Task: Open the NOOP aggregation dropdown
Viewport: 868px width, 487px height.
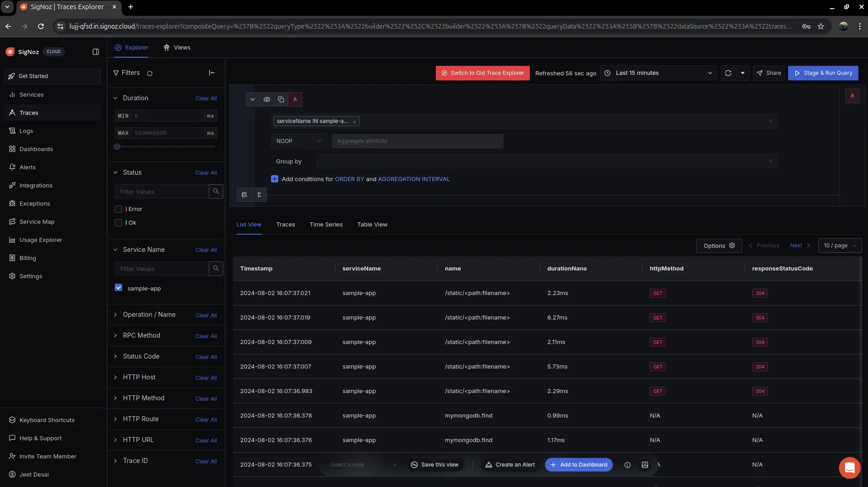Action: 299,141
